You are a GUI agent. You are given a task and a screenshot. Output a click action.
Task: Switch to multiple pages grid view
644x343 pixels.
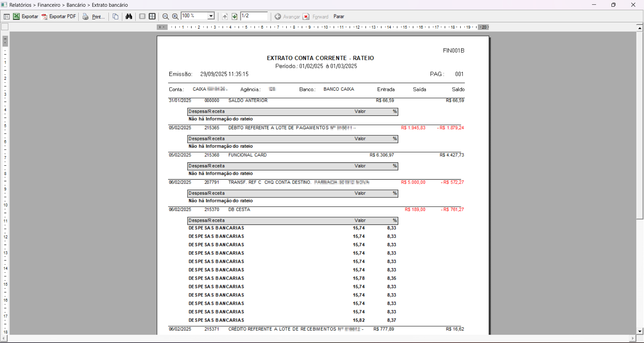tap(152, 16)
